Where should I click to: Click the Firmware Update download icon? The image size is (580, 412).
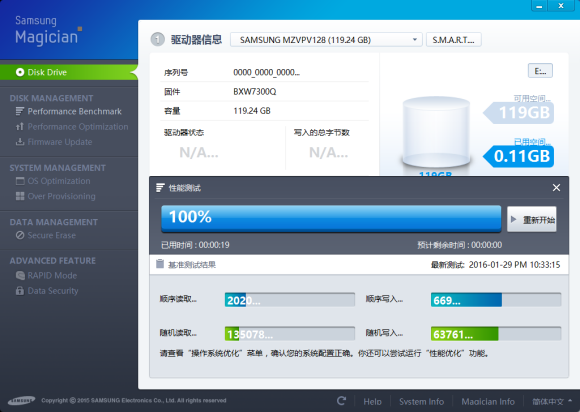click(20, 142)
